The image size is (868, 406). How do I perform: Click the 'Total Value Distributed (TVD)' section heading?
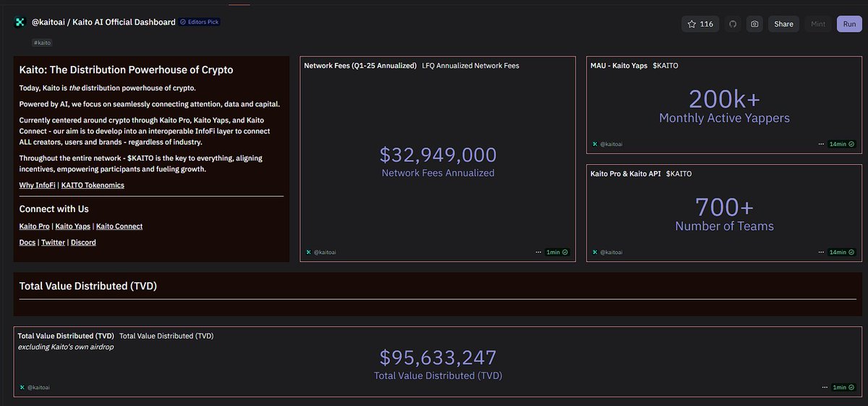(88, 286)
